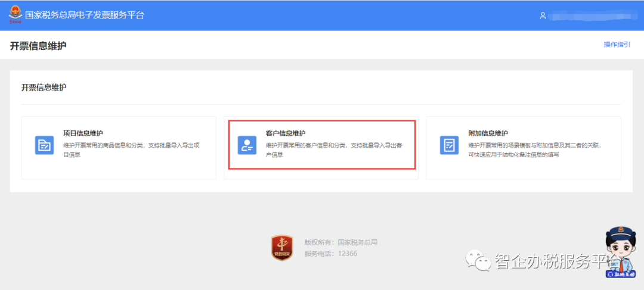Screen dimensions: 644x290
Task: Click description text under 客户信息维护
Action: (x=335, y=150)
